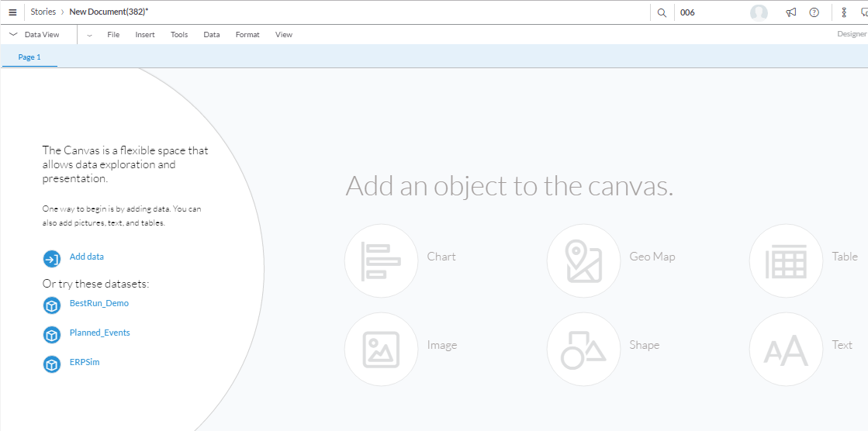Viewport: 868px width, 431px height.
Task: Open the user profile avatar
Action: 759,12
